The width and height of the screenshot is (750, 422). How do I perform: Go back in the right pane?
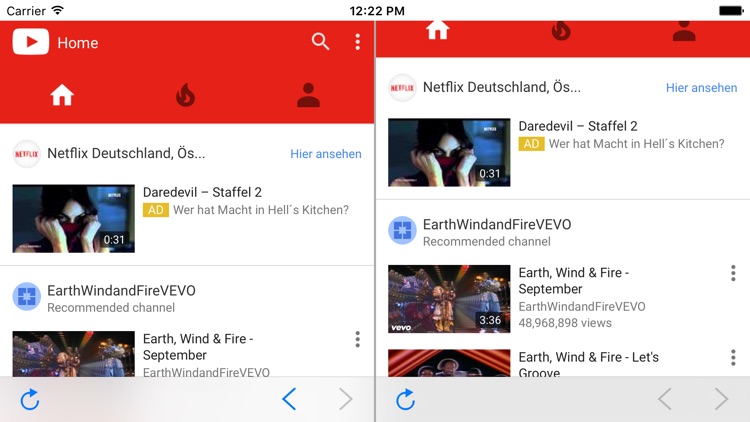click(665, 399)
